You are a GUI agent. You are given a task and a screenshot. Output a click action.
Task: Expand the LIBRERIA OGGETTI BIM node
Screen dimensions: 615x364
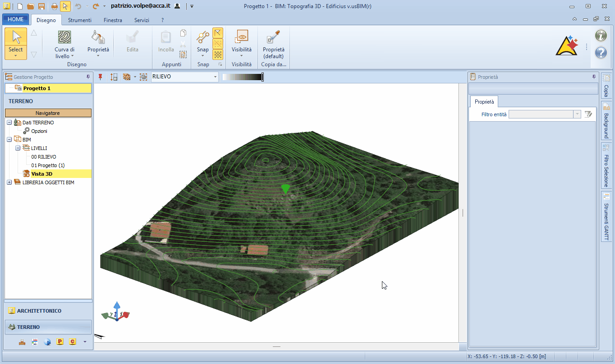pyautogui.click(x=9, y=182)
